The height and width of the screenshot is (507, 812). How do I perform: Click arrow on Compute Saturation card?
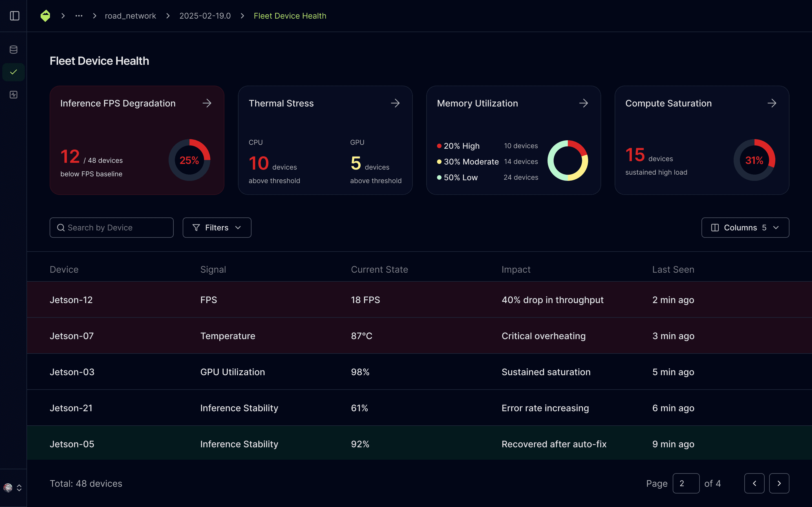pos(772,103)
